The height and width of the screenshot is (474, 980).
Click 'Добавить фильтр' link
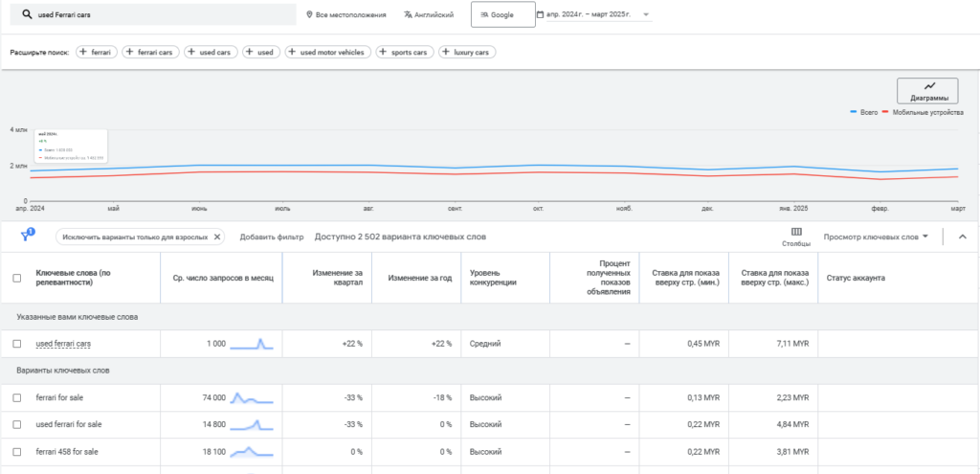[x=272, y=237]
